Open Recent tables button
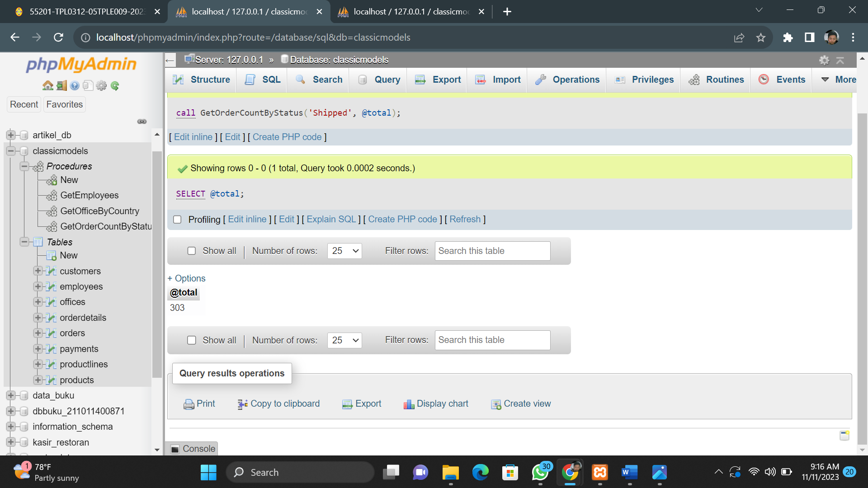The width and height of the screenshot is (868, 488). coord(24,105)
